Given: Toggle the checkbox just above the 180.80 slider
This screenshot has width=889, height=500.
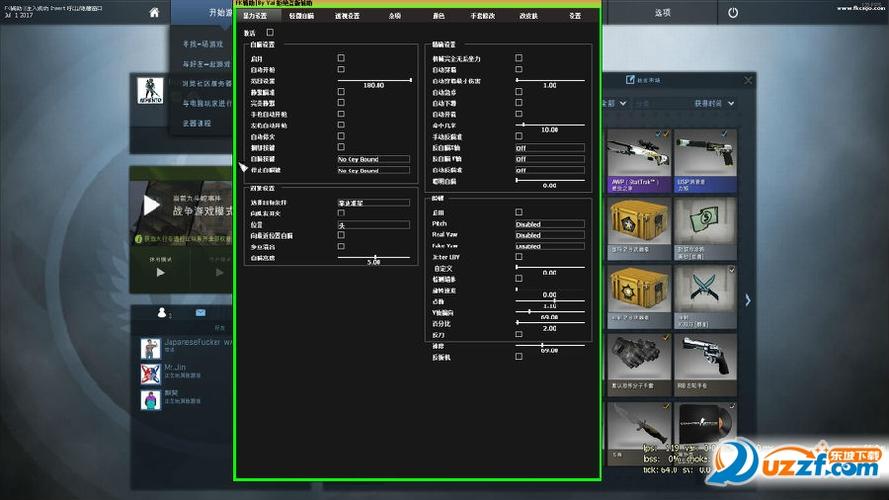Looking at the screenshot, I should (341, 69).
